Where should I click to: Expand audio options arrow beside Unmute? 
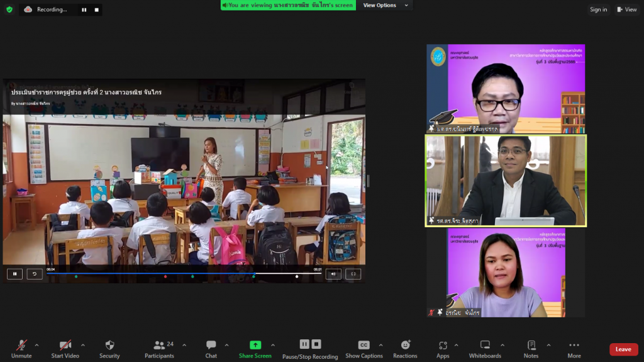(x=36, y=345)
